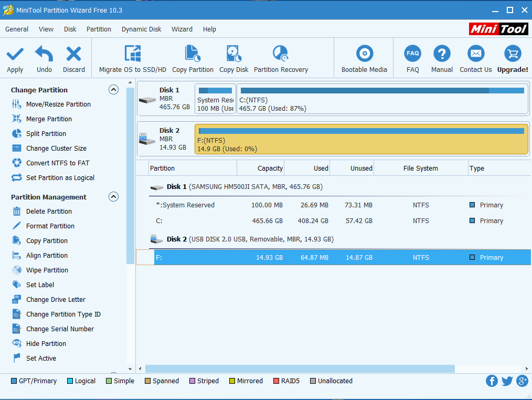The height and width of the screenshot is (400, 532).
Task: Sort by the Capacity column header
Action: tap(261, 169)
